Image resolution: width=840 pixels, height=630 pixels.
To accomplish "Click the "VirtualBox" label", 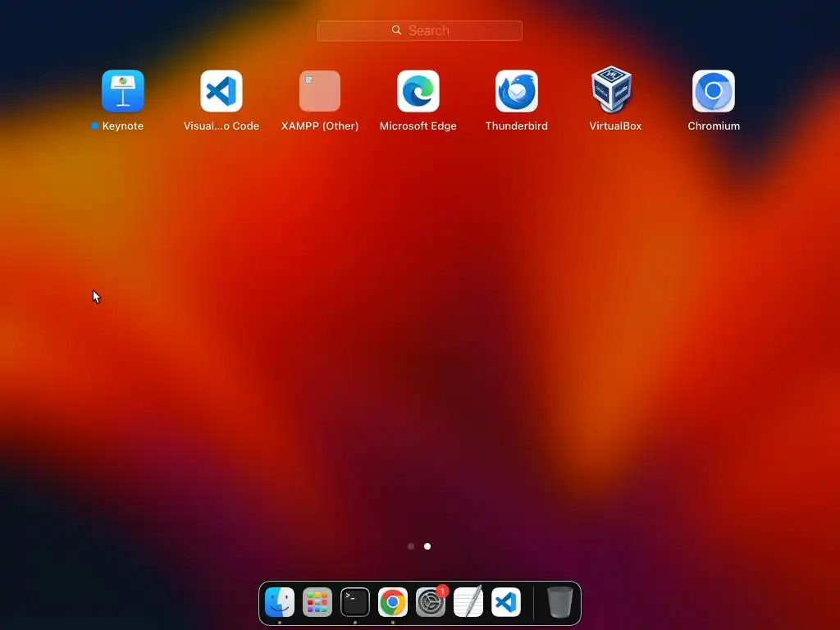I will pyautogui.click(x=615, y=126).
